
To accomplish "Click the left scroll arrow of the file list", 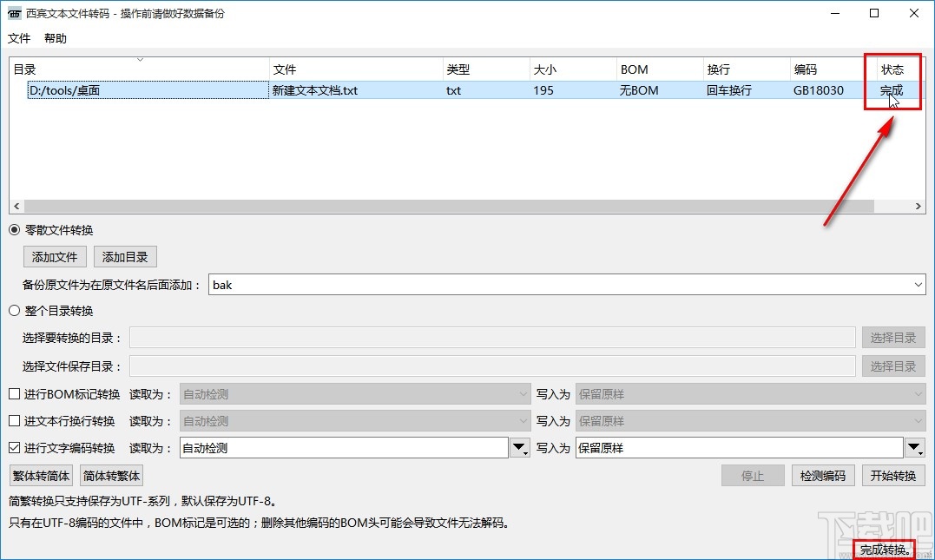I will point(15,206).
